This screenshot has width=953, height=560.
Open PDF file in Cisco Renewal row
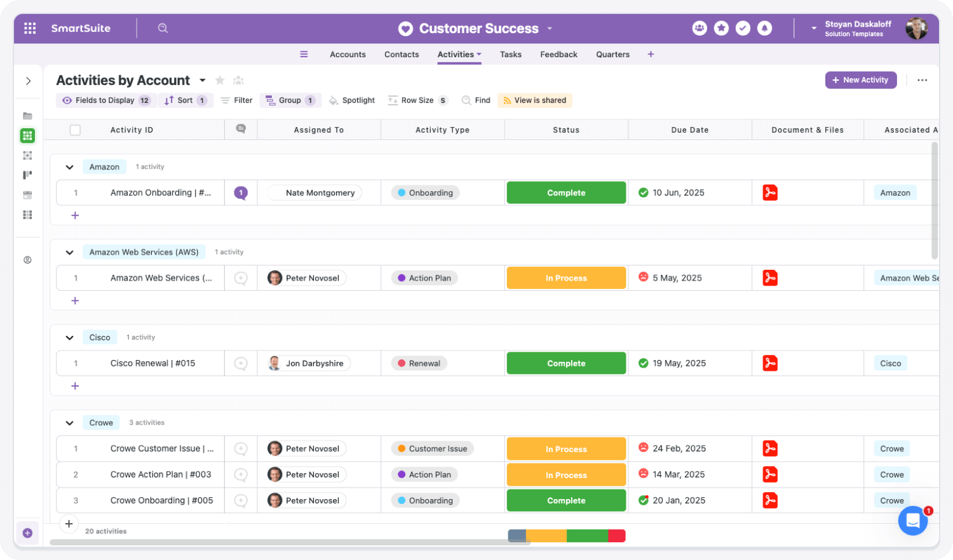(770, 363)
